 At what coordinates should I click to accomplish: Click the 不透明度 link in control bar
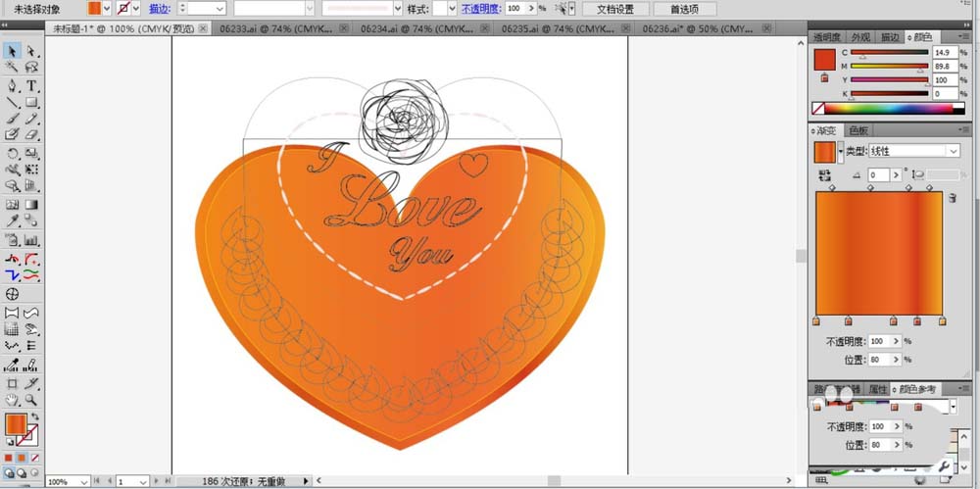click(481, 9)
